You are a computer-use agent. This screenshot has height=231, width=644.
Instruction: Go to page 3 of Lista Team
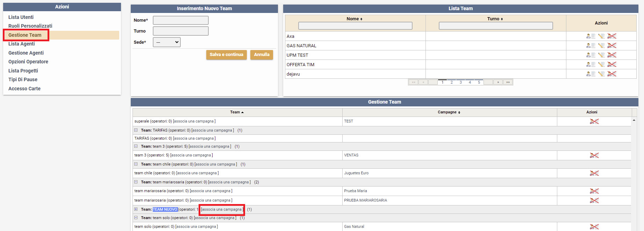point(461,82)
